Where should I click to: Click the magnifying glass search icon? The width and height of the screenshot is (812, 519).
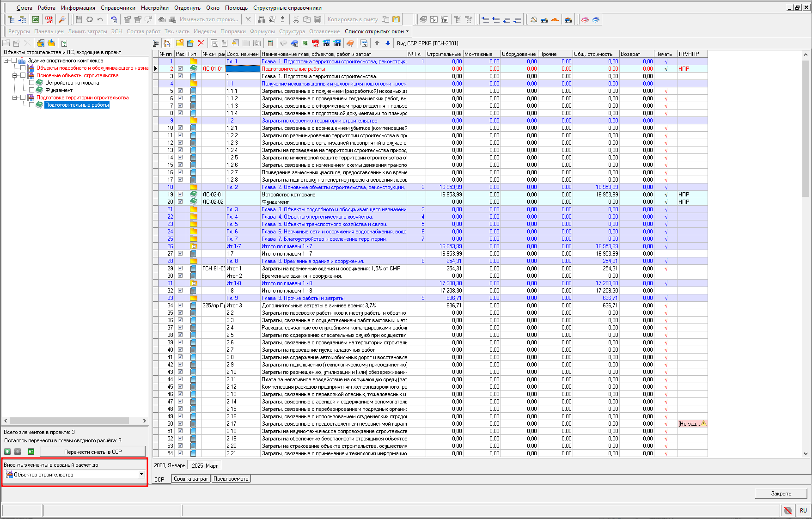tap(62, 19)
